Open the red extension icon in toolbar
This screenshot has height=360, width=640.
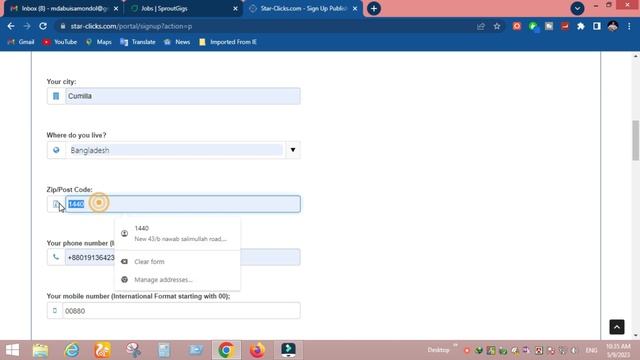pos(517,26)
